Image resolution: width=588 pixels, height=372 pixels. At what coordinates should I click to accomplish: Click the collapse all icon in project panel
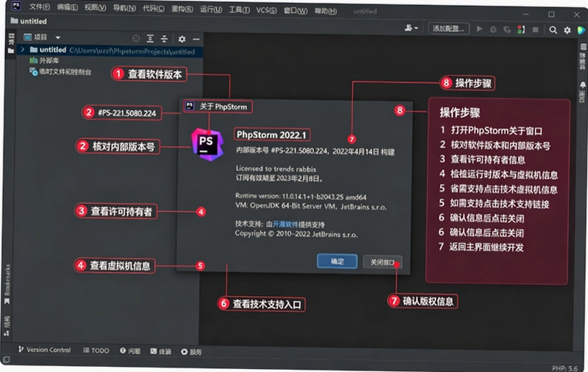pyautogui.click(x=164, y=39)
